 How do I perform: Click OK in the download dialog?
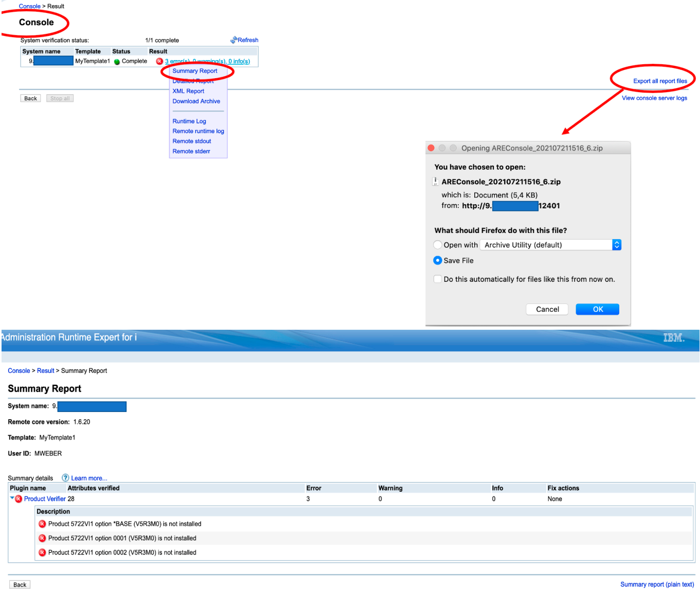click(598, 309)
